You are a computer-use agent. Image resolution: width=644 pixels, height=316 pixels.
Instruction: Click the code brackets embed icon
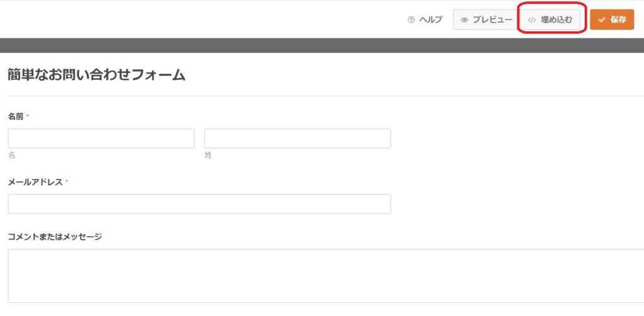click(x=531, y=20)
